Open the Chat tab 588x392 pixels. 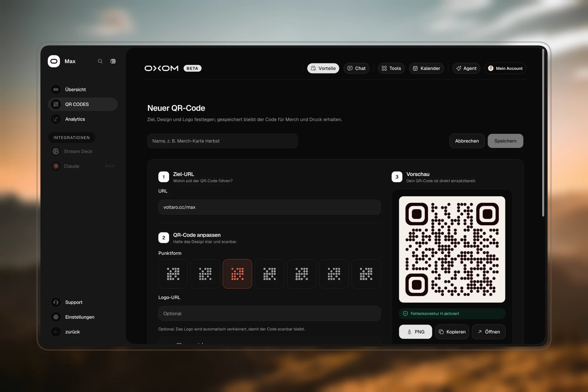point(356,68)
